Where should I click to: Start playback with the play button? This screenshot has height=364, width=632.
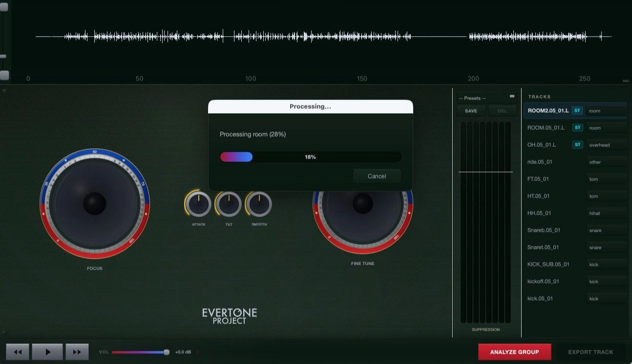pos(47,352)
